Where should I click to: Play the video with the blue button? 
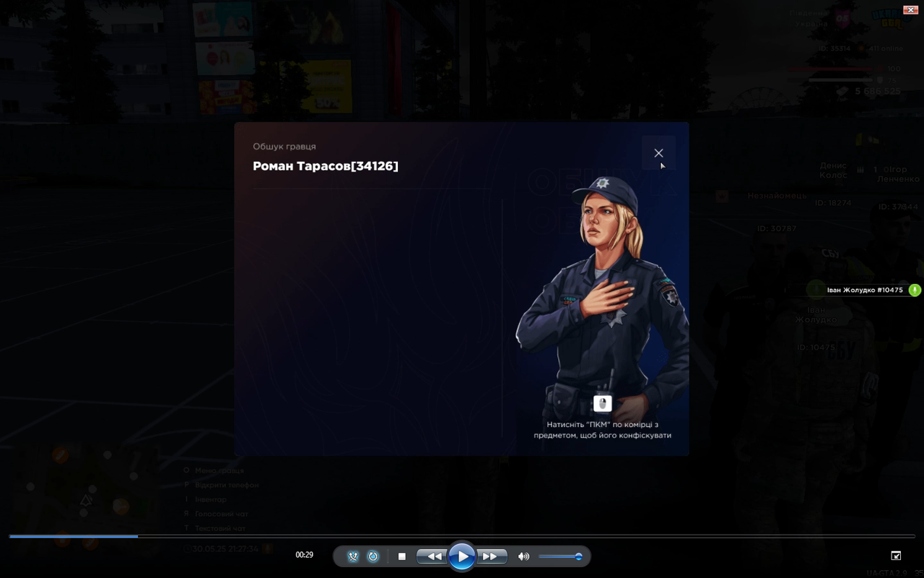pos(462,556)
